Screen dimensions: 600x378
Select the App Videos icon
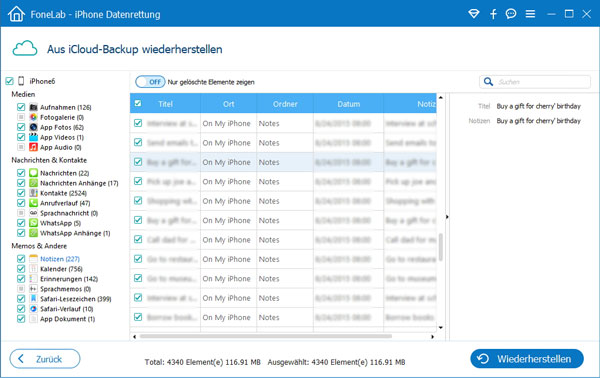tap(34, 137)
